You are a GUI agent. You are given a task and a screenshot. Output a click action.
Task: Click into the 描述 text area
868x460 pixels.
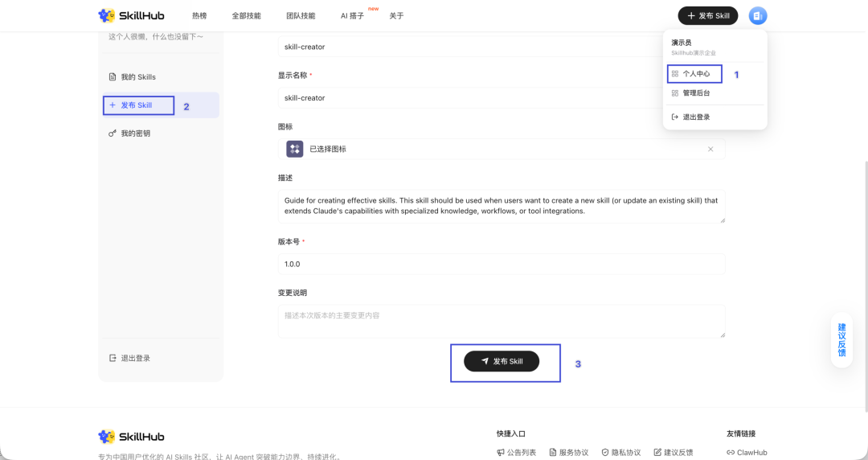click(502, 206)
